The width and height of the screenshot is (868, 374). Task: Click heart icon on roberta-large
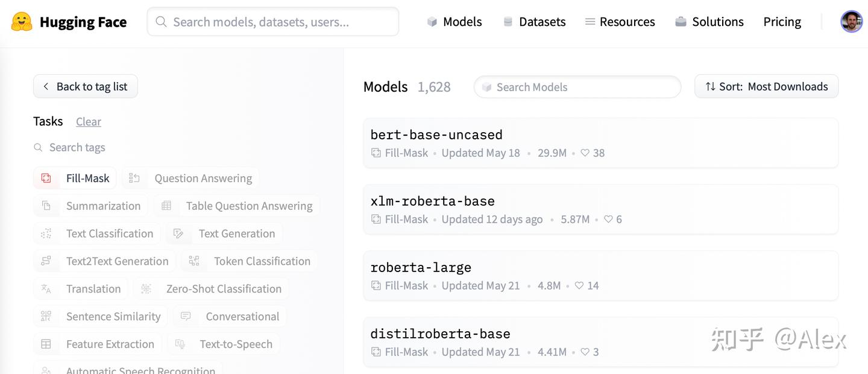(579, 286)
